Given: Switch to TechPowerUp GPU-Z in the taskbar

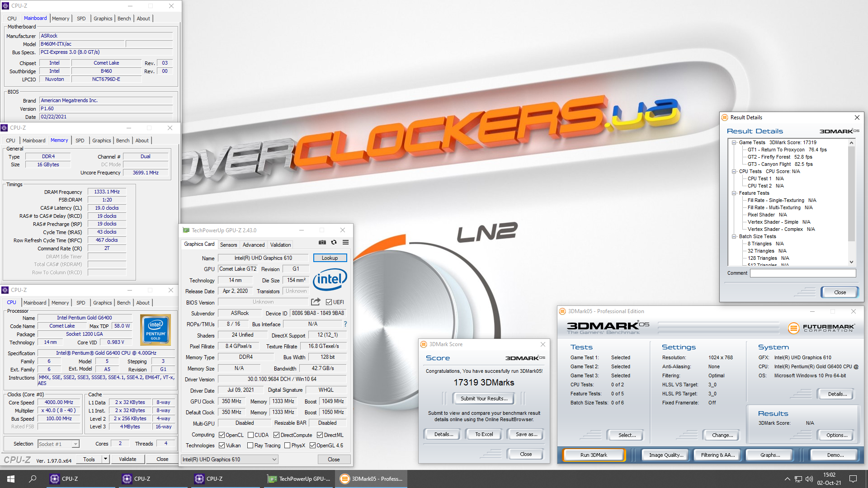Looking at the screenshot, I should 299,479.
